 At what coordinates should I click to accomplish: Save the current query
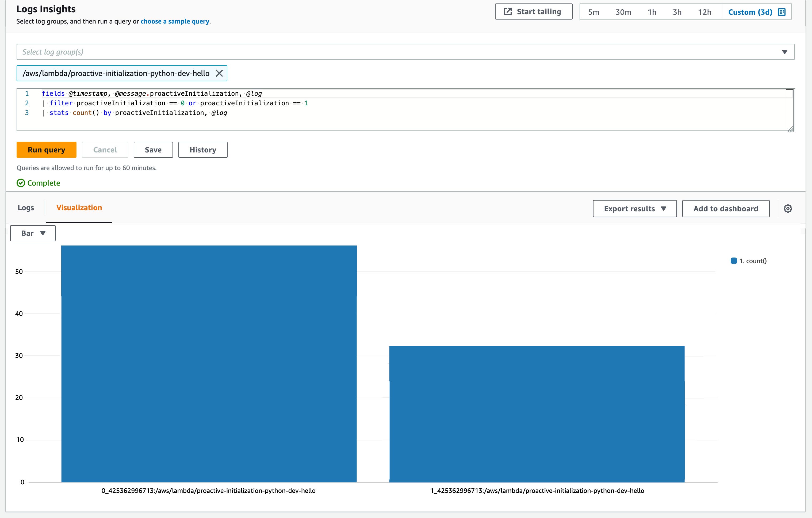coord(153,150)
